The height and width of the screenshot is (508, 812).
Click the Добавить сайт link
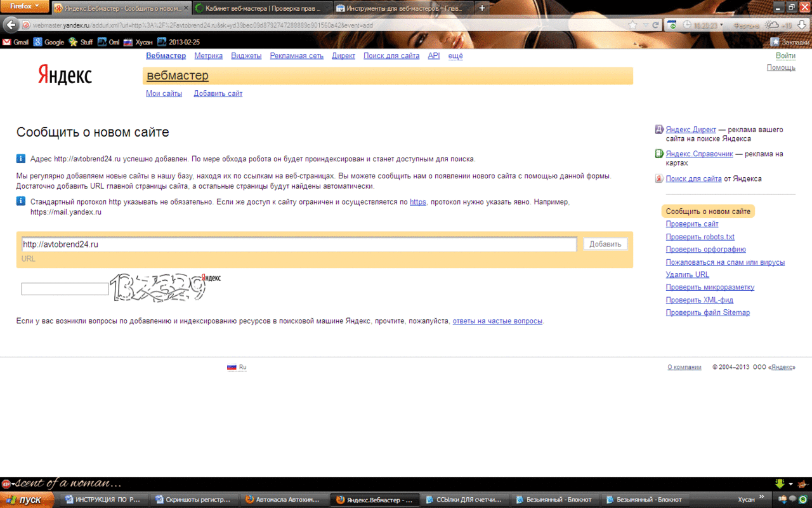click(218, 93)
